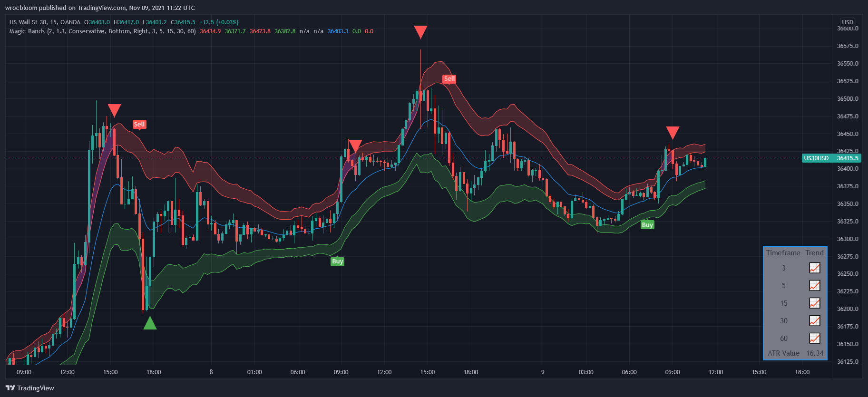Select the Magic Bands indicator legend
The image size is (868, 397).
pyautogui.click(x=102, y=31)
